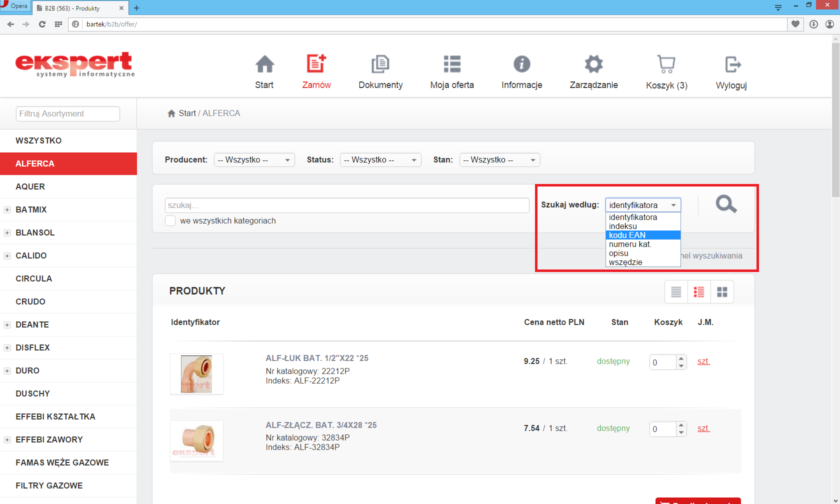Viewport: 840px width, 504px height.
Task: Select 'identyfikatora' option in dropdown list
Action: pos(643,217)
